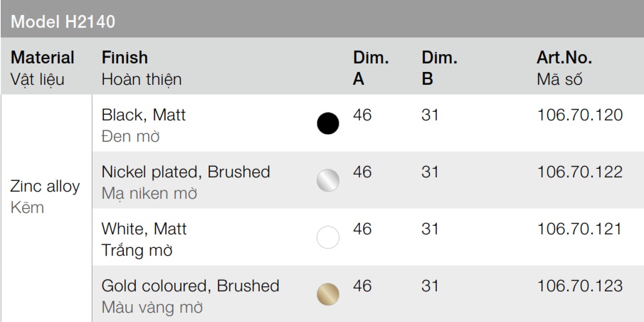The height and width of the screenshot is (322, 644).
Task: Select the Black, Matt finish label
Action: click(x=144, y=115)
